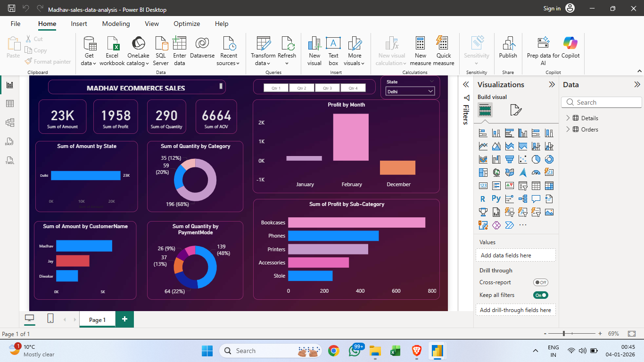
Task: Select the Funnel visual
Action: [x=509, y=159]
